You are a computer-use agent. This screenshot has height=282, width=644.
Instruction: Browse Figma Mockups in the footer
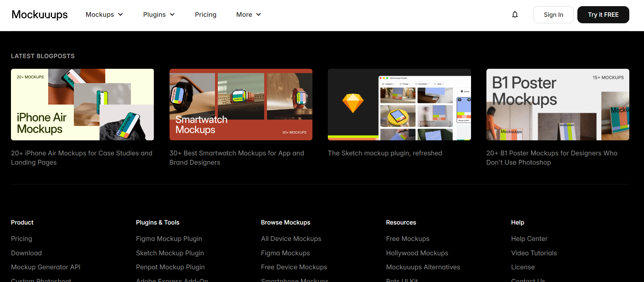tap(285, 253)
